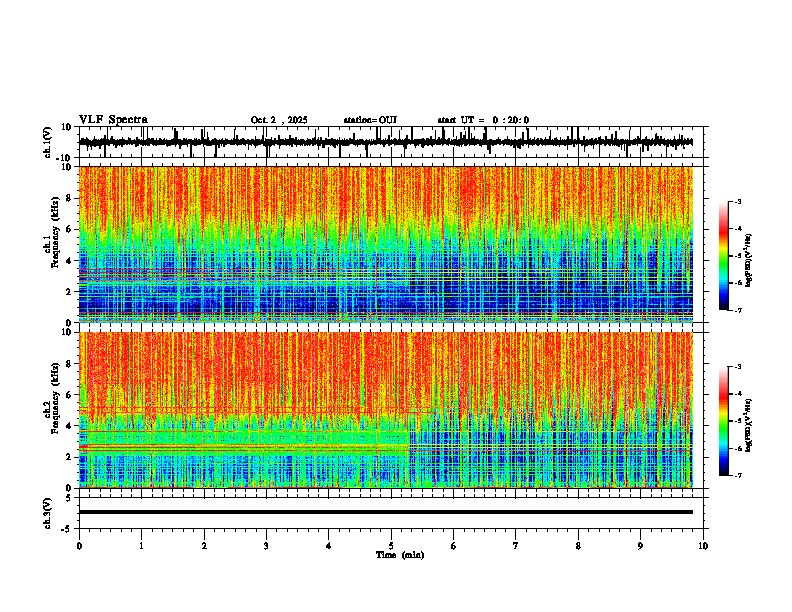Click the time axis tick label '10'
The width and height of the screenshot is (792, 612).
pos(703,546)
